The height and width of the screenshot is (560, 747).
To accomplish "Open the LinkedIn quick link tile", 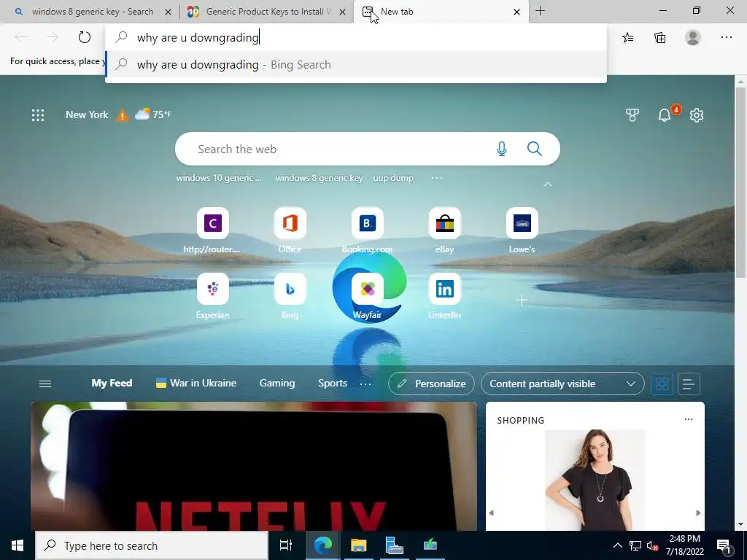I will [x=444, y=296].
